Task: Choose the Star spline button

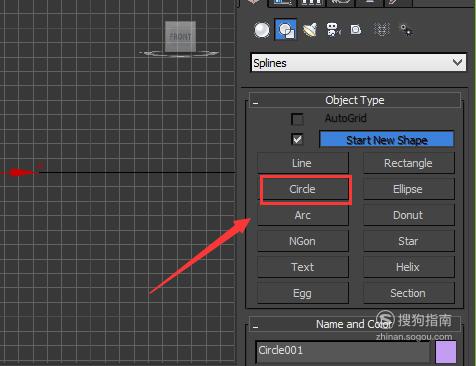Action: (408, 241)
